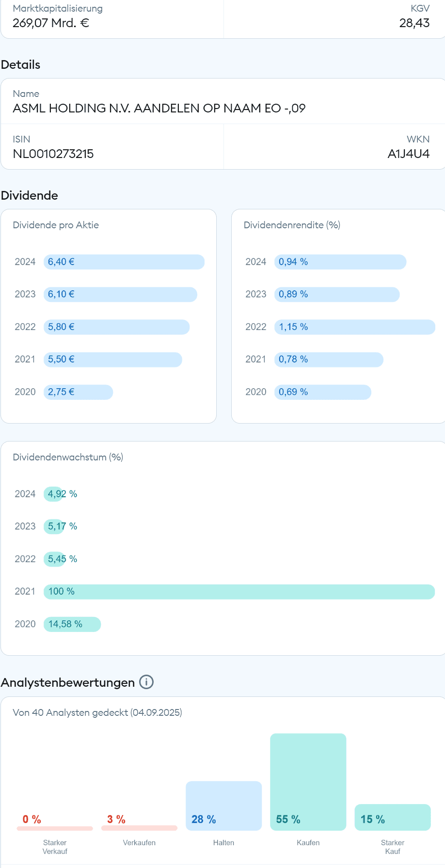445x868 pixels.
Task: Select the WKN value A1J4U4
Action: 408,154
